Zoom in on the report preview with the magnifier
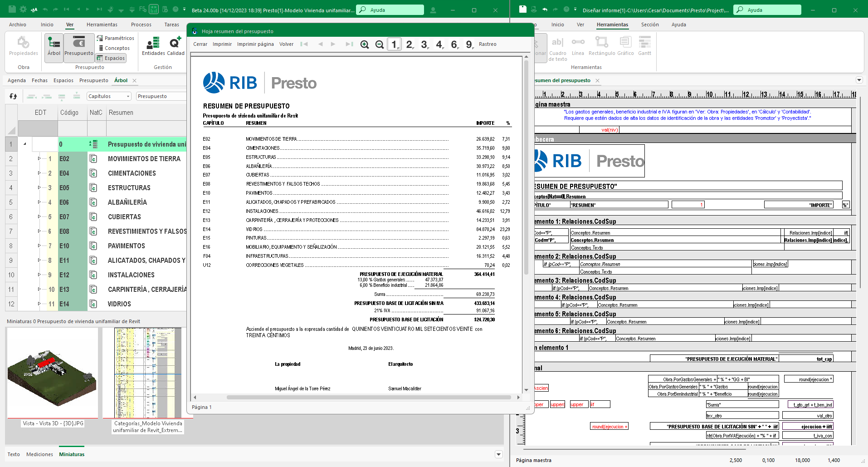This screenshot has height=467, width=868. pyautogui.click(x=365, y=44)
